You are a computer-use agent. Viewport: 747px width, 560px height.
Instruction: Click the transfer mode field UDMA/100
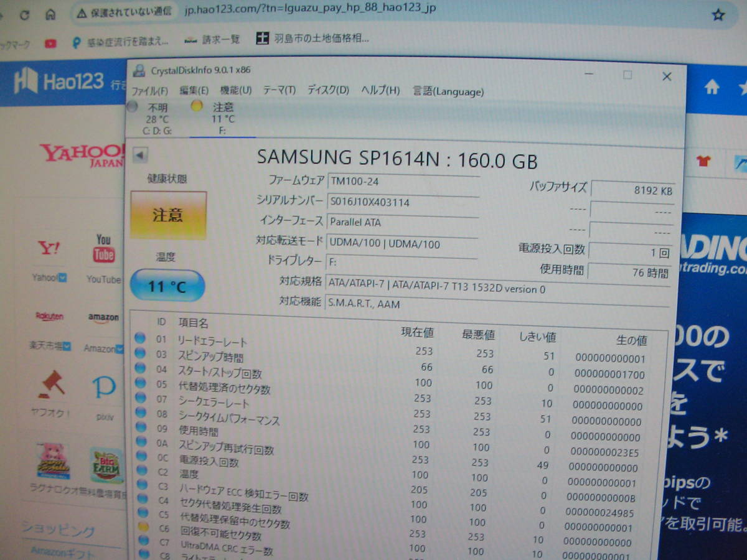pyautogui.click(x=403, y=244)
